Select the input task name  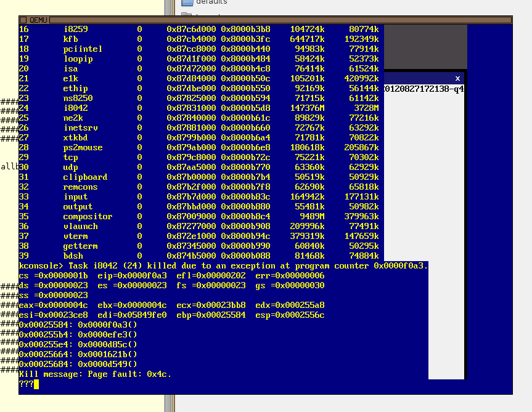[x=76, y=197]
